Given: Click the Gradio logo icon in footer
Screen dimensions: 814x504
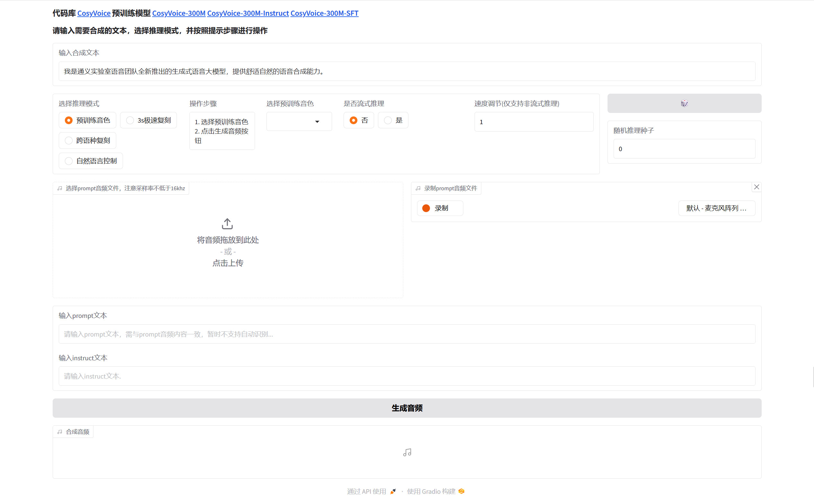Looking at the screenshot, I should point(461,491).
